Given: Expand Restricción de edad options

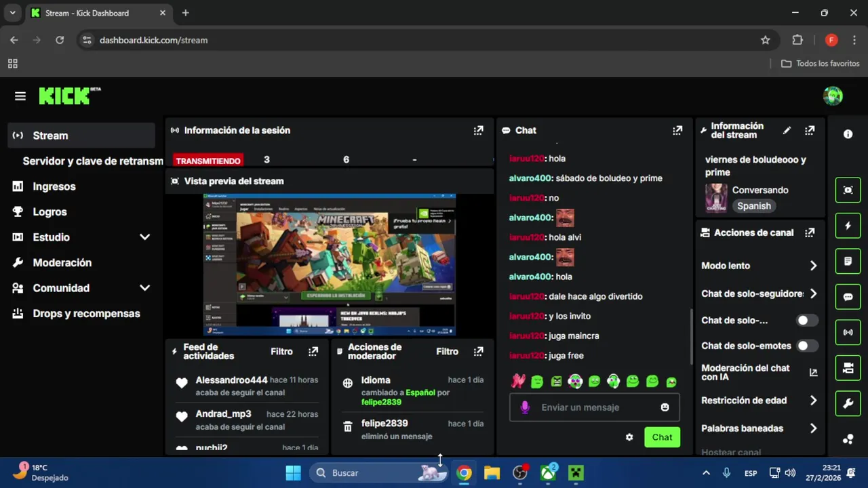Looking at the screenshot, I should (813, 401).
